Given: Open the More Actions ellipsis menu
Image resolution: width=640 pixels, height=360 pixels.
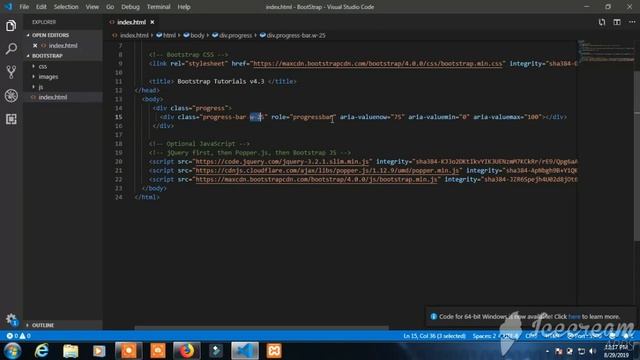Looking at the screenshot, I should (x=632, y=22).
